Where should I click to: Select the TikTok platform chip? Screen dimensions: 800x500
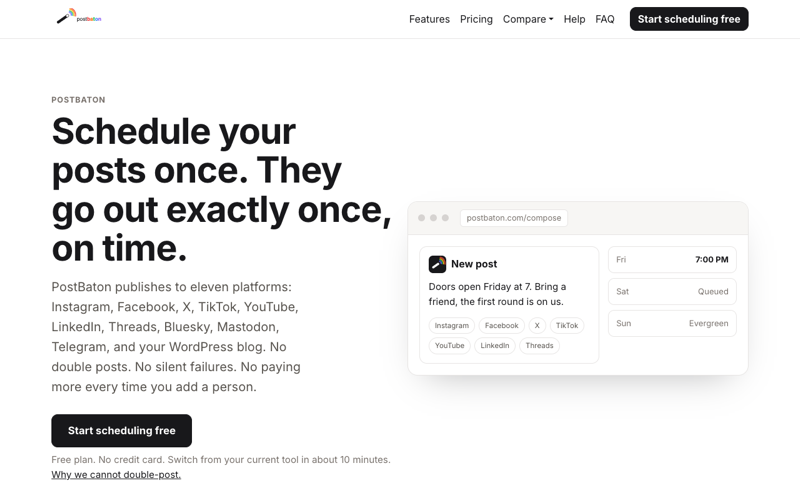[567, 326]
